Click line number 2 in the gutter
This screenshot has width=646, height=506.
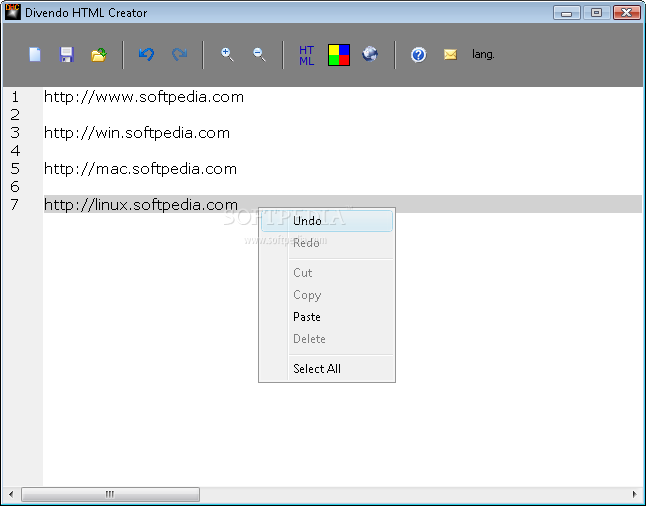click(x=15, y=115)
